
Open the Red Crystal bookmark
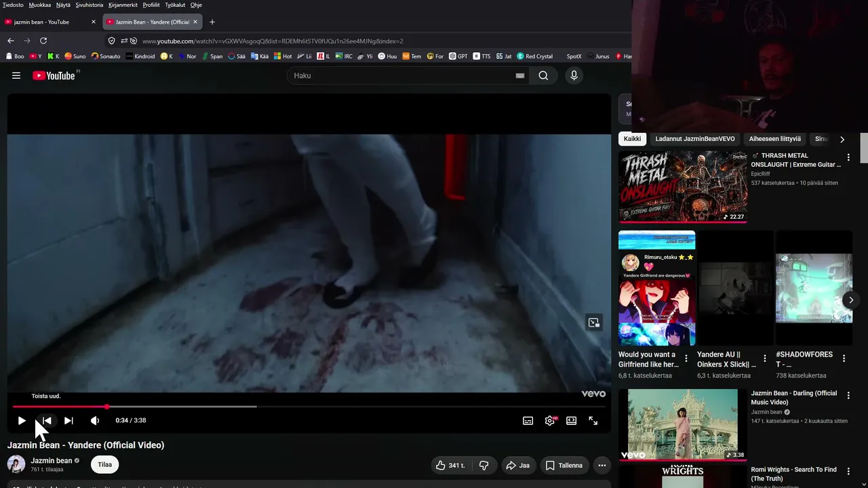pyautogui.click(x=535, y=56)
